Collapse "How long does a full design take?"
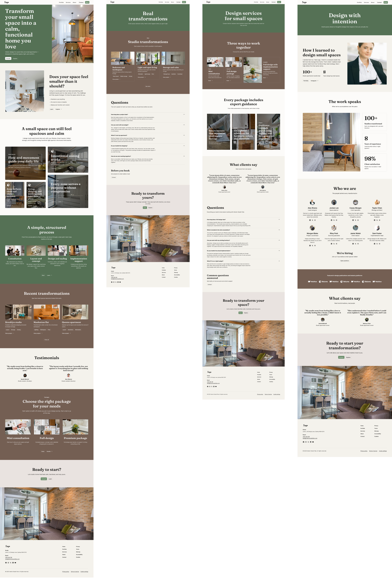The width and height of the screenshot is (392, 579). point(244,220)
